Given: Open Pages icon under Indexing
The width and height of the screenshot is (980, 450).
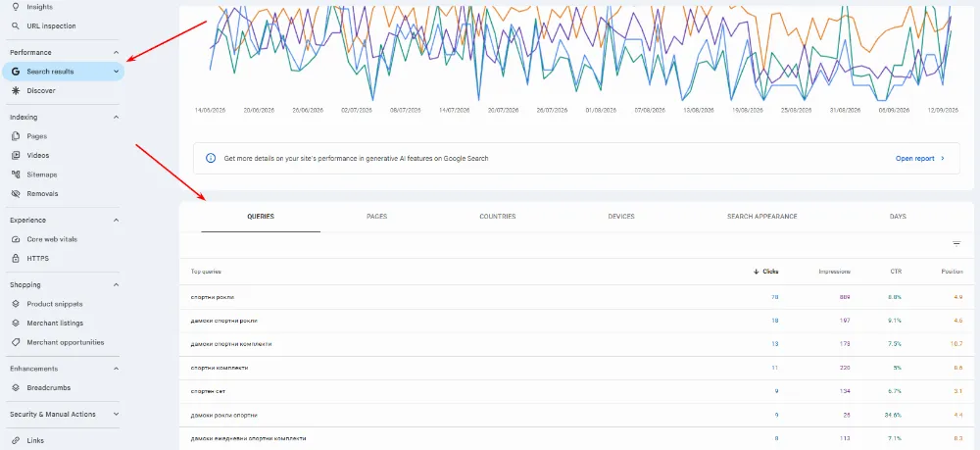Looking at the screenshot, I should click(x=16, y=136).
